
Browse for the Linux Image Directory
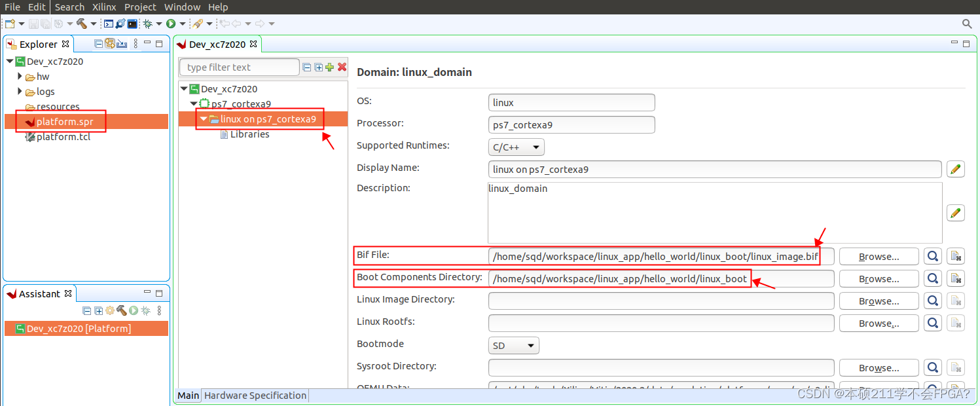pyautogui.click(x=879, y=301)
